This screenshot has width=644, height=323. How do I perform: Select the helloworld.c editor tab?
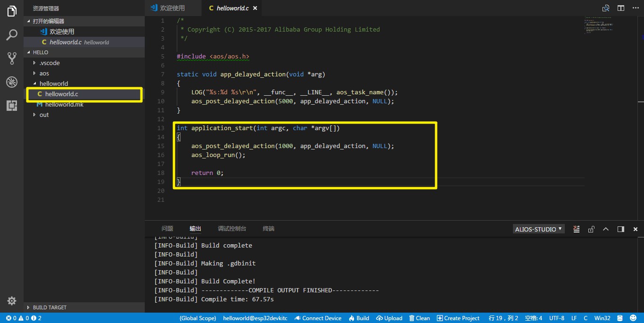232,8
